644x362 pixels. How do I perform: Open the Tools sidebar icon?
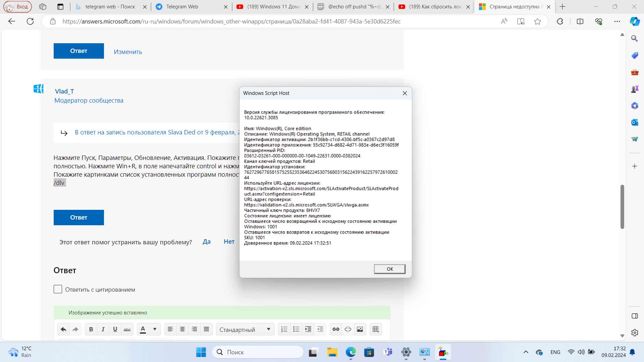tap(635, 72)
